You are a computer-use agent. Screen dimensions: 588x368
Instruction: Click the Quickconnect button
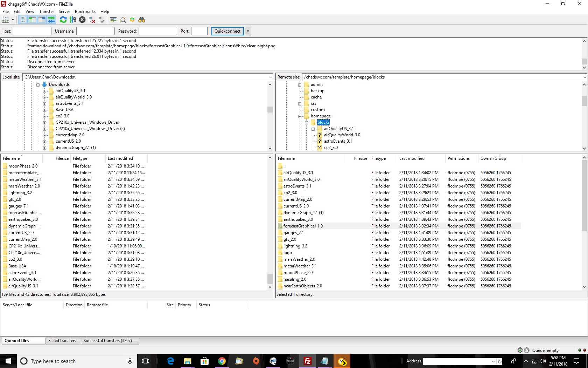pos(227,31)
